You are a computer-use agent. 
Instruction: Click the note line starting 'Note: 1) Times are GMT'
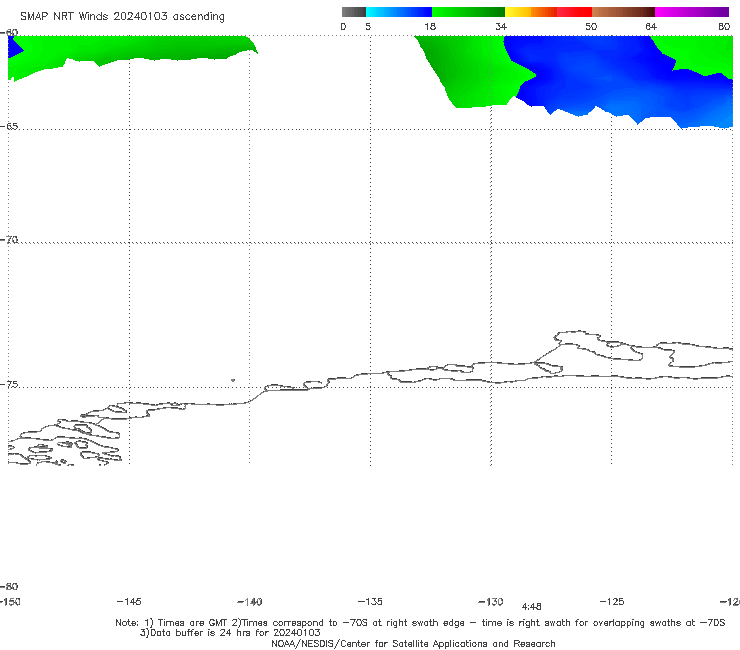[x=420, y=623]
